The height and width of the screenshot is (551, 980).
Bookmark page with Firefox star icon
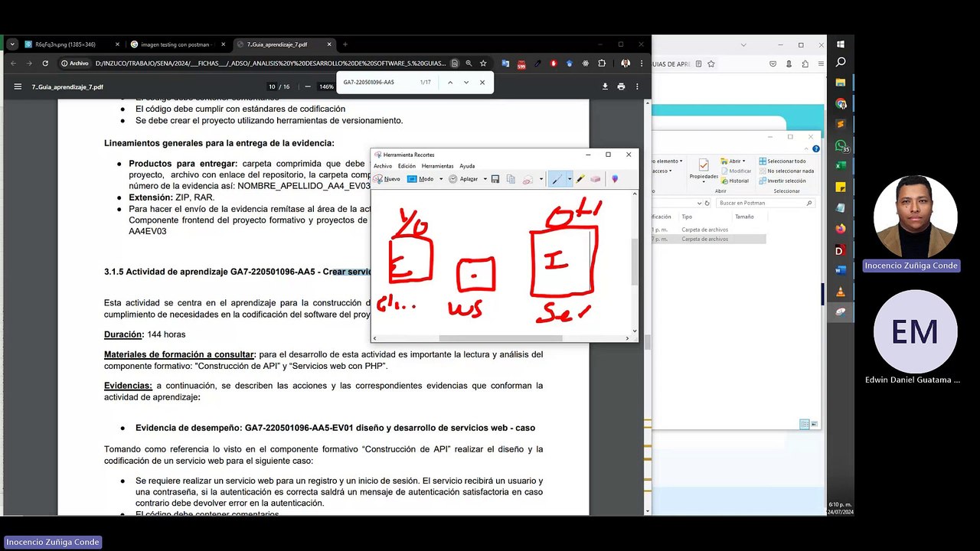711,64
